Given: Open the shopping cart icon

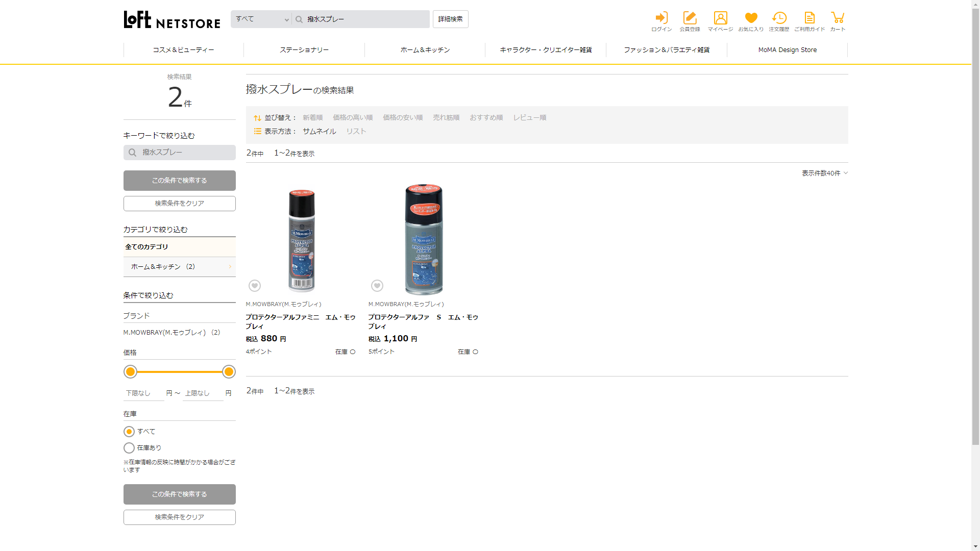Looking at the screenshot, I should pos(838,18).
